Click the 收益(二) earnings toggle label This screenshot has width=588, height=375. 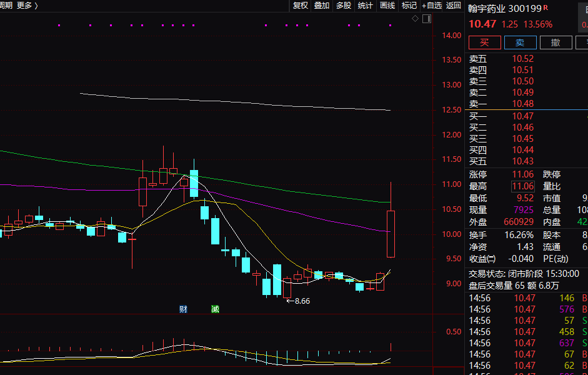click(482, 259)
